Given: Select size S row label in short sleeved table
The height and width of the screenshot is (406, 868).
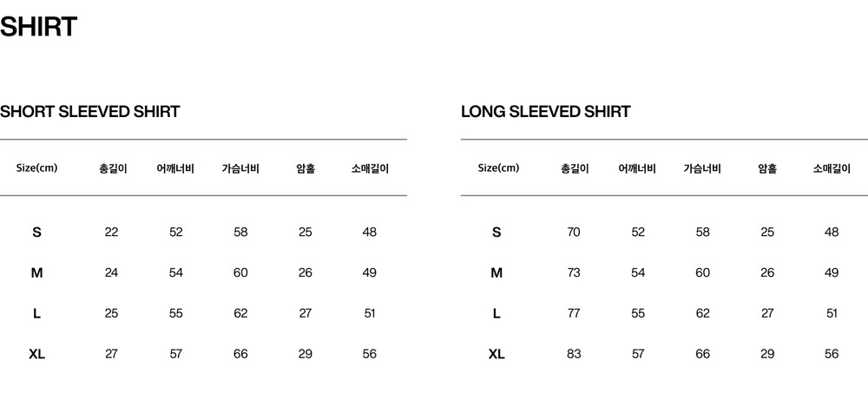Looking at the screenshot, I should pos(36,232).
